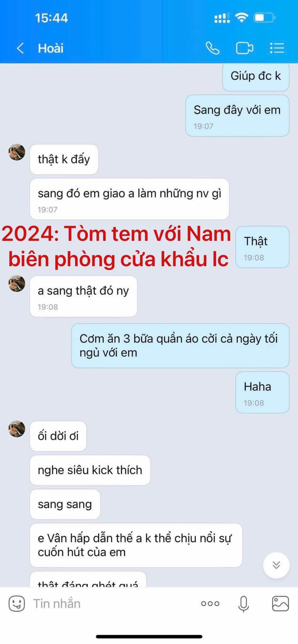Open more options three-dots icon

click(210, 603)
